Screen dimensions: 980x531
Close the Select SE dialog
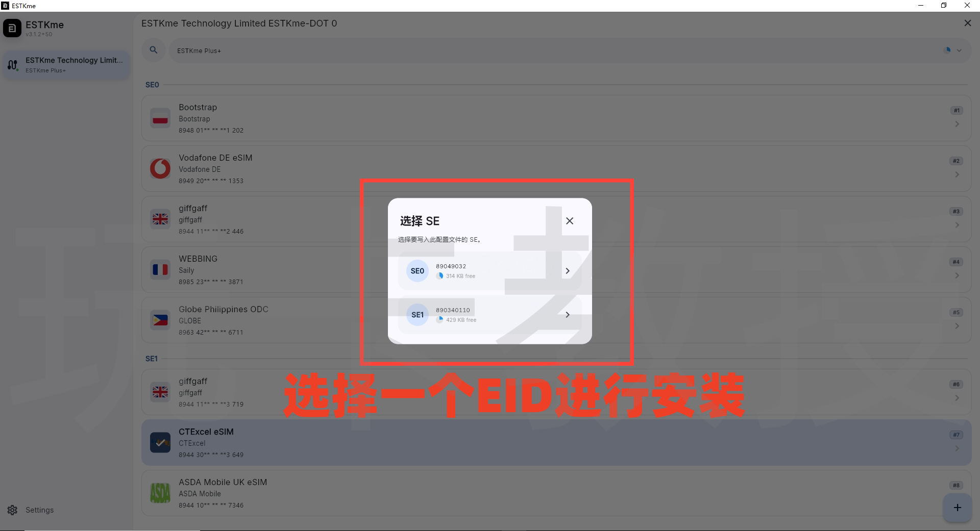[x=570, y=221]
